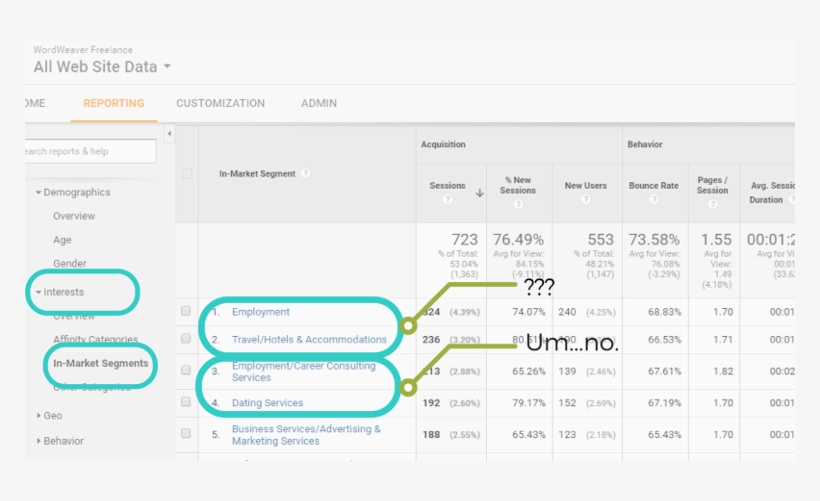Screen dimensions: 820x501
Task: Open Affinity Categories report
Action: [95, 339]
